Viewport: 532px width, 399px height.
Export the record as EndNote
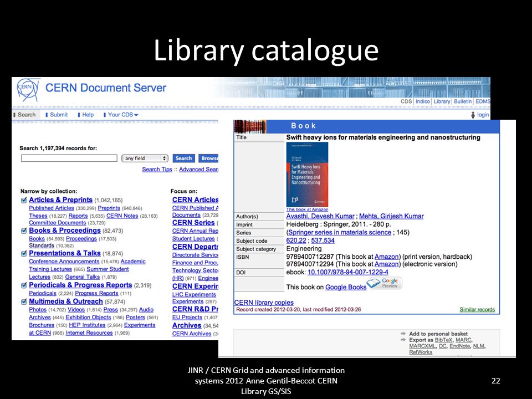coord(460,346)
